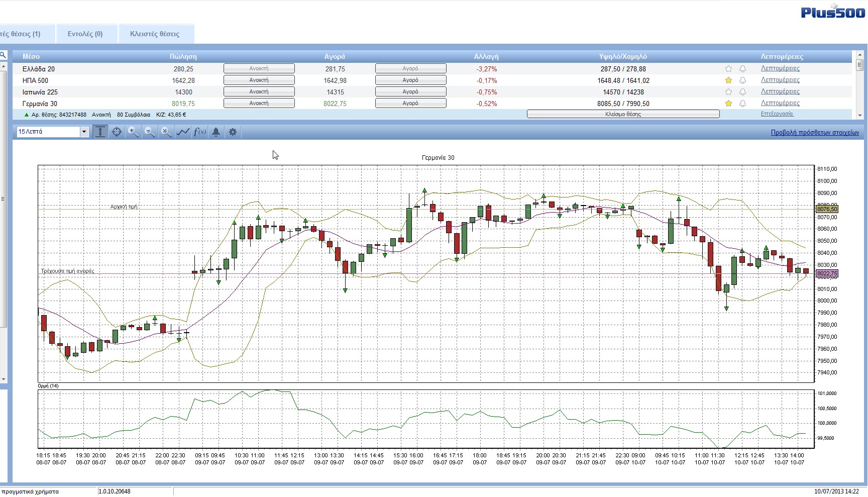The width and height of the screenshot is (868, 497).
Task: Open Λεπτομέρειες link for Ιαπωνία 225
Action: tap(780, 91)
